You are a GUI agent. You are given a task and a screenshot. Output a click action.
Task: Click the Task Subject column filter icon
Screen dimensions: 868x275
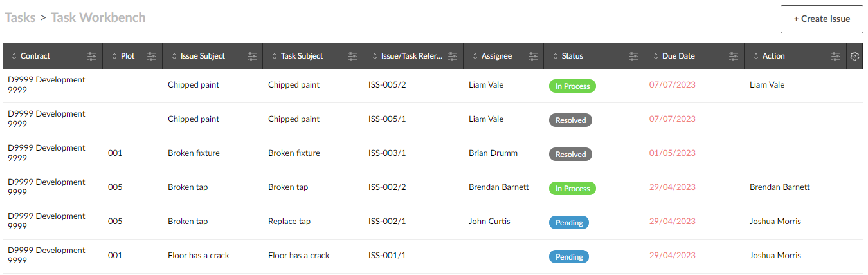pyautogui.click(x=352, y=57)
